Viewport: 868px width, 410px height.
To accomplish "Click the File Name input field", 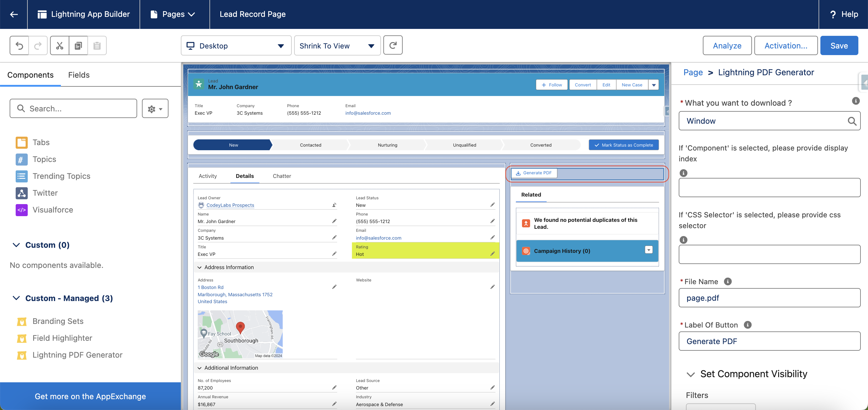I will pos(769,298).
